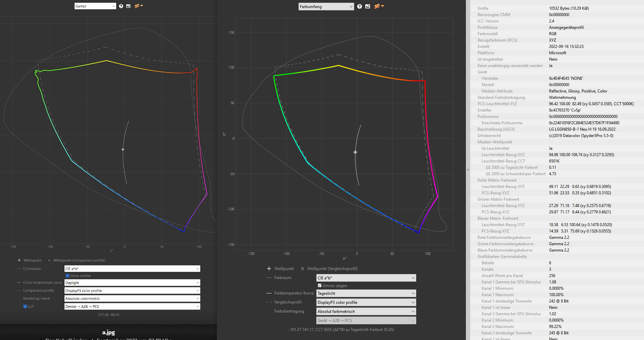Open the Comparison profile dropdown
This screenshot has width=644, height=340.
coord(132,291)
